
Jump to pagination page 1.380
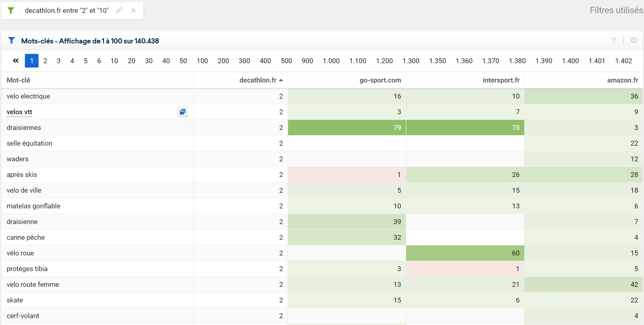517,61
